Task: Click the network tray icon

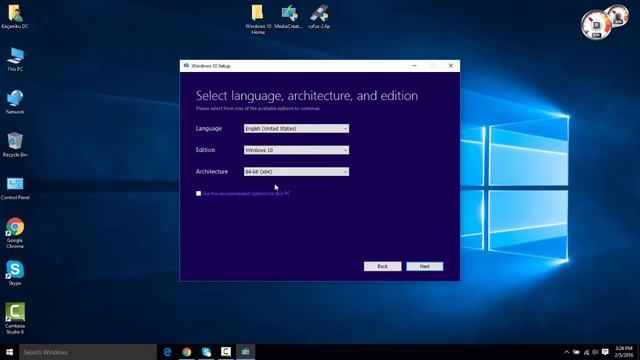Action: coord(586,352)
